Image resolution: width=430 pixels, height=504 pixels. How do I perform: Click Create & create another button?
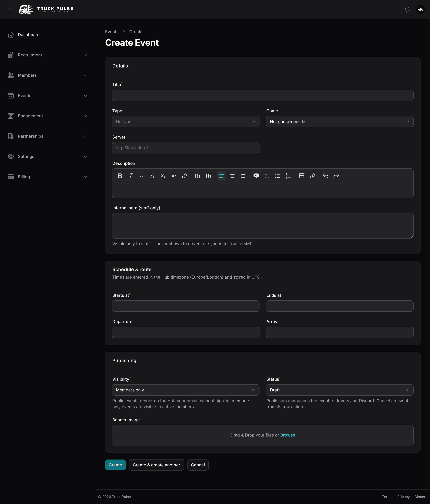tap(156, 465)
